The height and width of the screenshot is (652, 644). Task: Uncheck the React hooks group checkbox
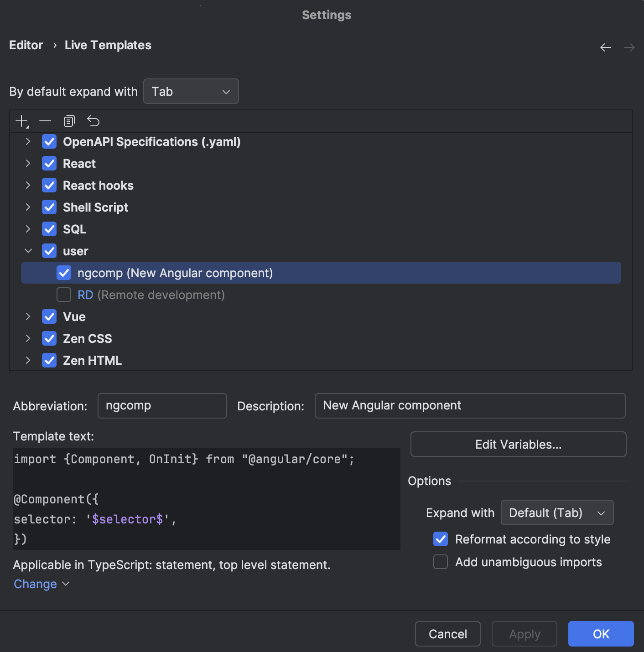pyautogui.click(x=49, y=186)
